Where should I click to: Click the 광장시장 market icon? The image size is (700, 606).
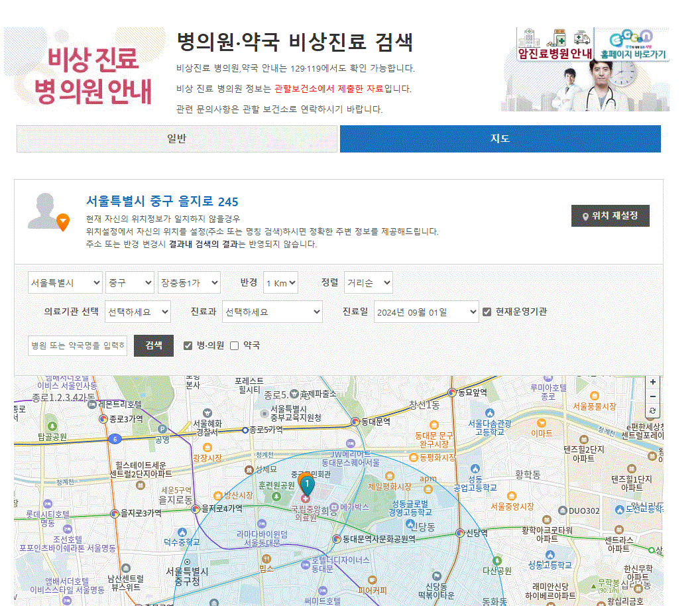(x=207, y=448)
